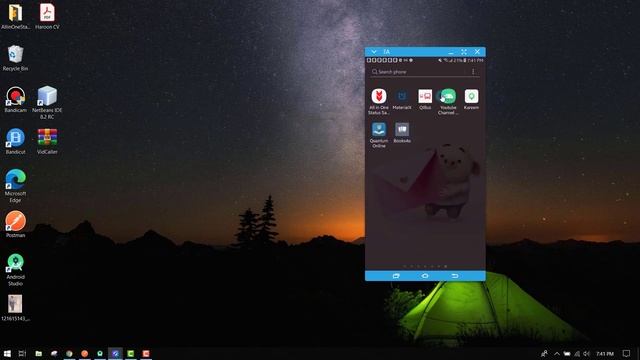Open the volume control in system tray

click(x=587, y=354)
